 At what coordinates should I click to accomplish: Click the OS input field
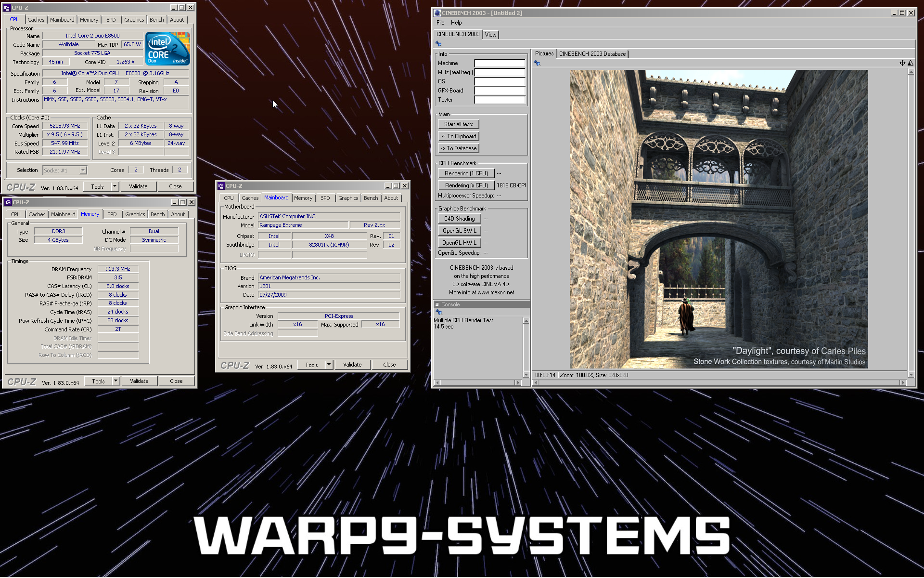(x=500, y=81)
